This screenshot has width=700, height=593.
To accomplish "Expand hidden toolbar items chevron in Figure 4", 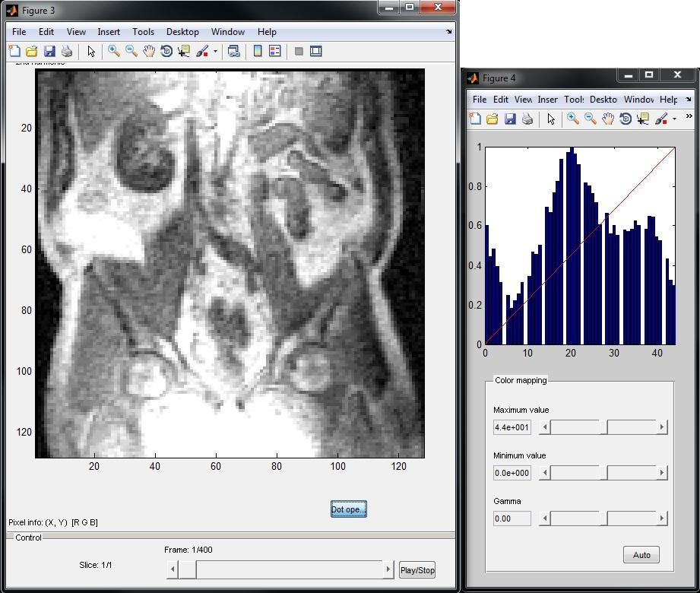I will tap(689, 116).
